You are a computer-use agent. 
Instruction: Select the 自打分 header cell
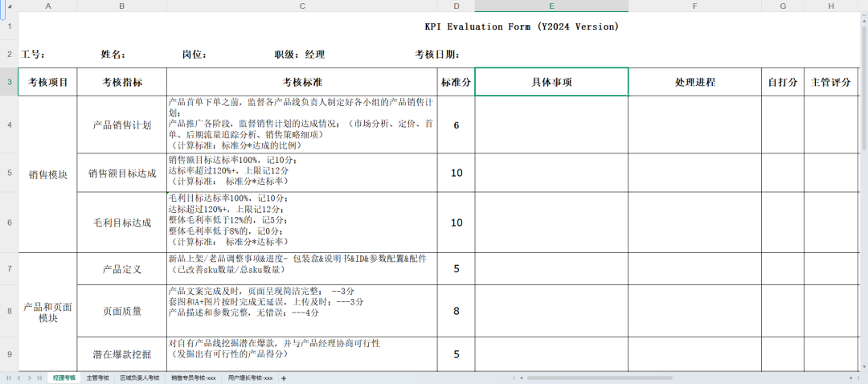pyautogui.click(x=783, y=83)
